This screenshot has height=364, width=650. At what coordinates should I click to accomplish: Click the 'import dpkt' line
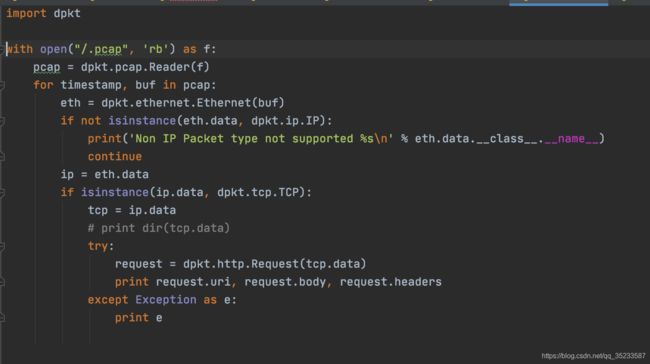(43, 14)
